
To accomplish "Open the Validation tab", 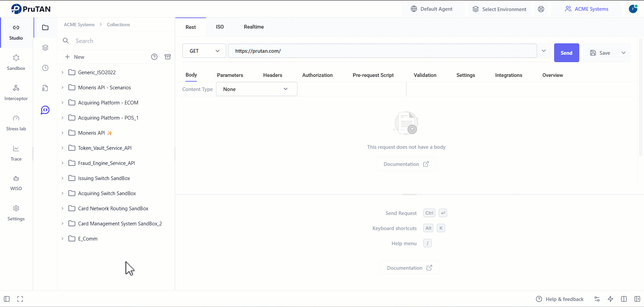I will pyautogui.click(x=425, y=75).
